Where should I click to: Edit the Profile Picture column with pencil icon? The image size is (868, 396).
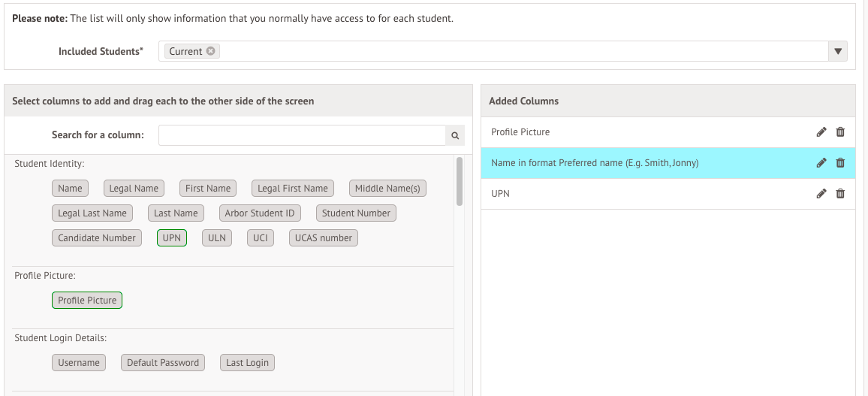pos(821,132)
